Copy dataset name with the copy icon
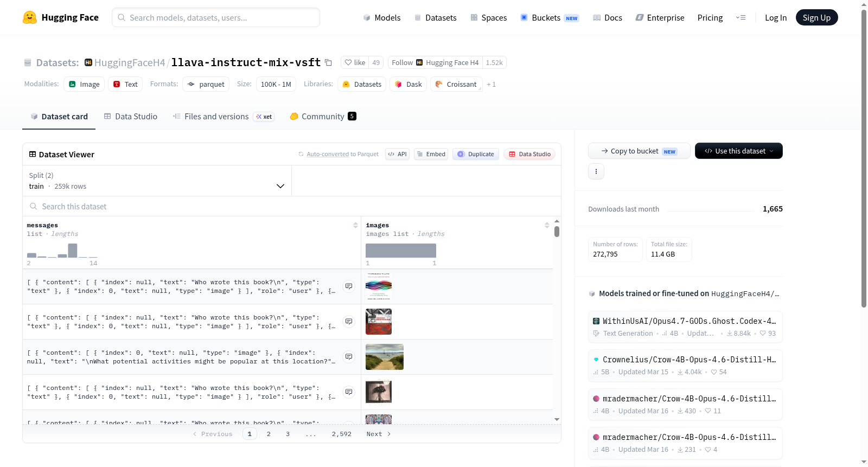This screenshot has width=868, height=467. [x=328, y=62]
